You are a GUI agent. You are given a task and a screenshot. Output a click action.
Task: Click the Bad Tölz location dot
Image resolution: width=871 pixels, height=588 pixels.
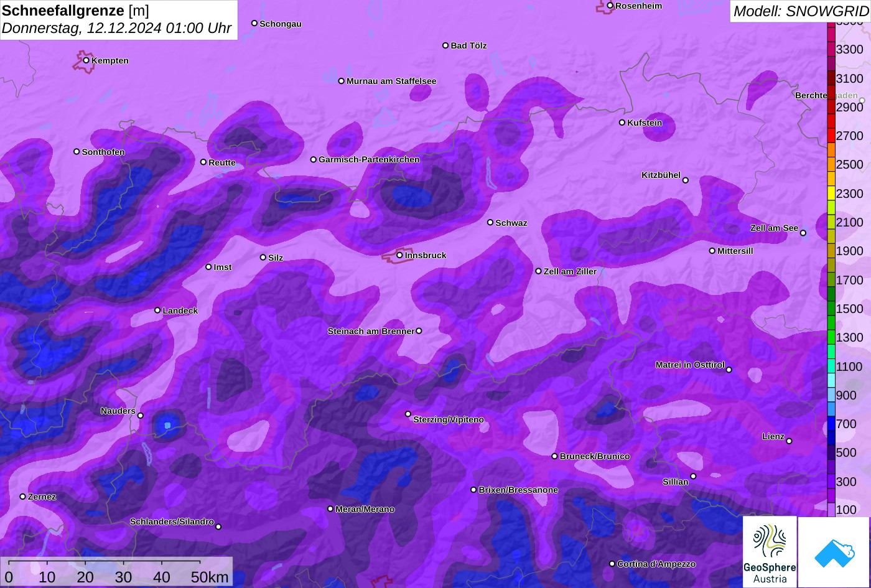pyautogui.click(x=445, y=45)
